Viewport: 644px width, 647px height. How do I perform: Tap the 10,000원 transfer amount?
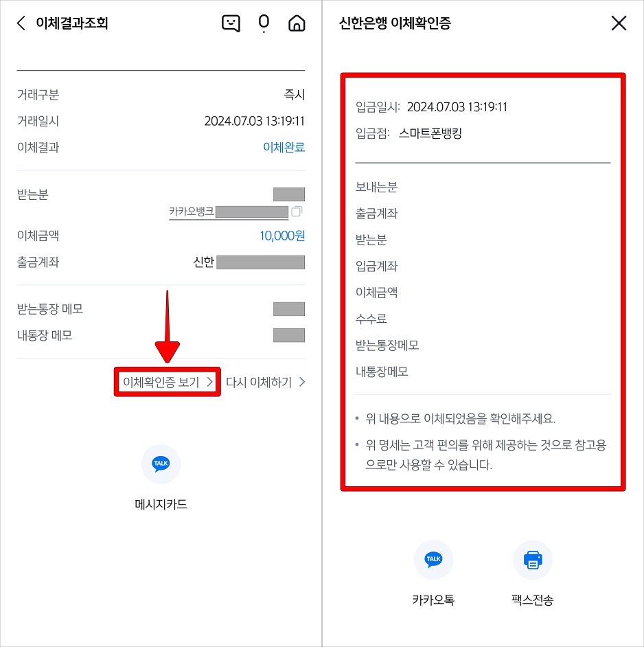[282, 236]
